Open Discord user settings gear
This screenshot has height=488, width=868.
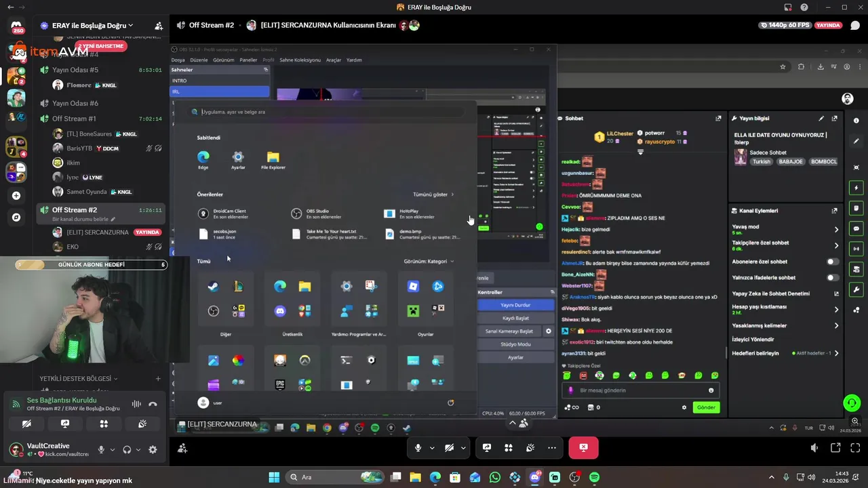click(153, 449)
